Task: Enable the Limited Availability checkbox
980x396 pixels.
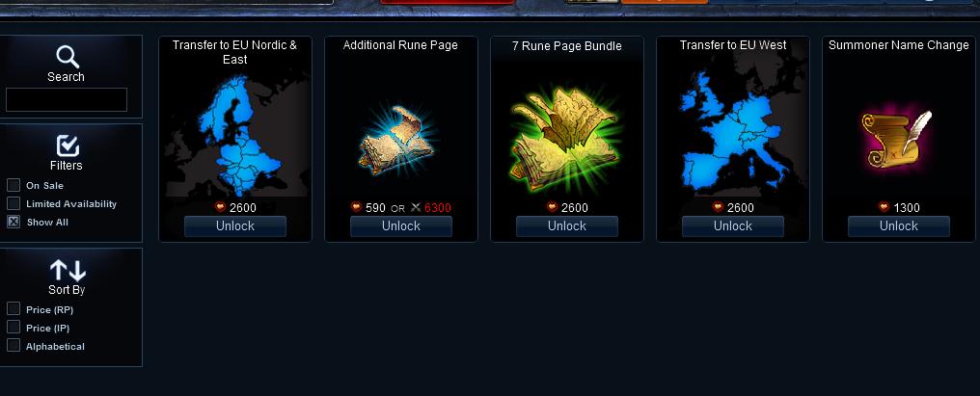Action: tap(14, 203)
